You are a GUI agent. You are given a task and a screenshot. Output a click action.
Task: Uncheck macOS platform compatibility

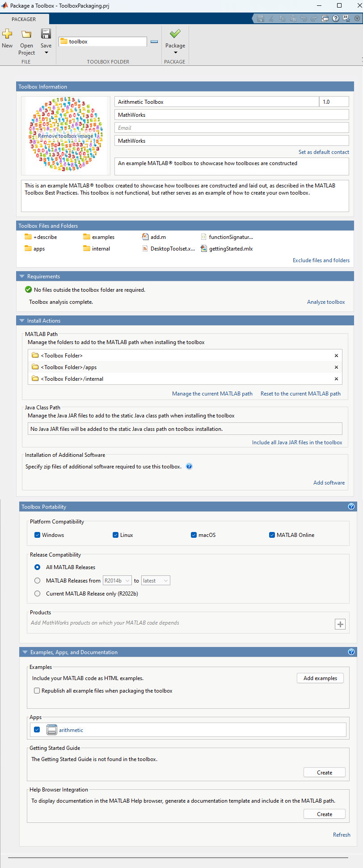pyautogui.click(x=194, y=535)
